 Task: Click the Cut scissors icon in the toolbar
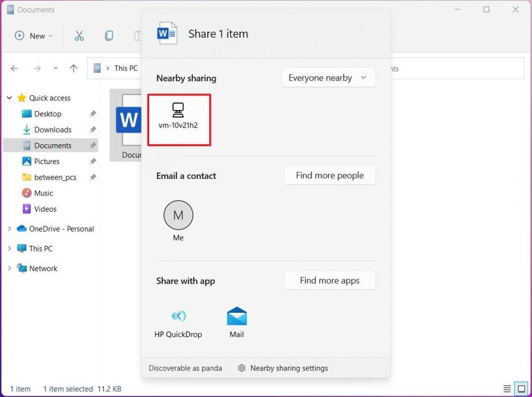coord(79,35)
